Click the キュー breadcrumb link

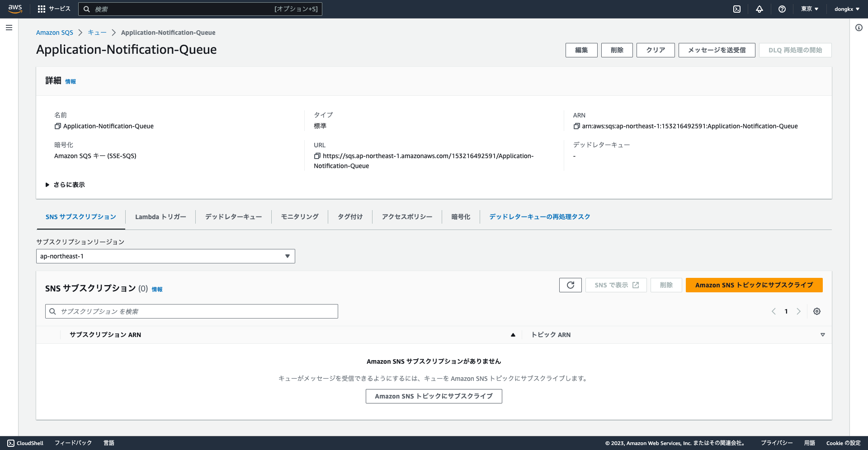click(x=97, y=33)
